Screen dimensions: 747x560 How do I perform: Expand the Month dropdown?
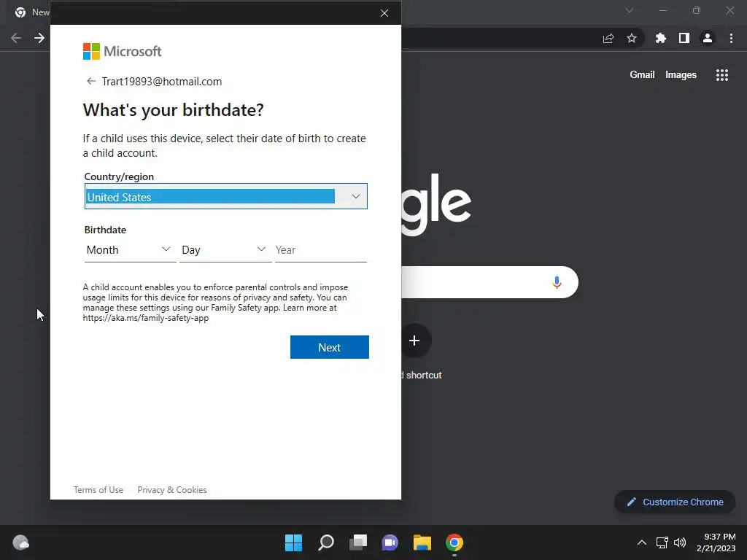(130, 250)
